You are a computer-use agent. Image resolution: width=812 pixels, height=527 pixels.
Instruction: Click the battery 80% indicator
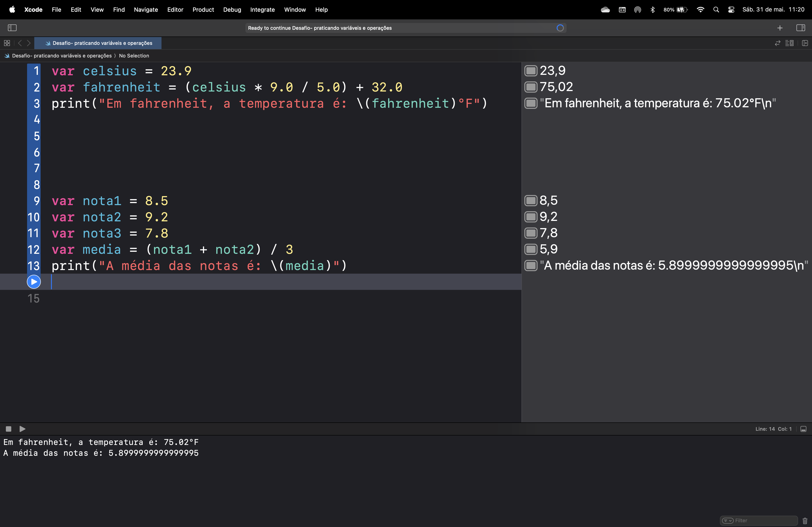[x=675, y=9]
